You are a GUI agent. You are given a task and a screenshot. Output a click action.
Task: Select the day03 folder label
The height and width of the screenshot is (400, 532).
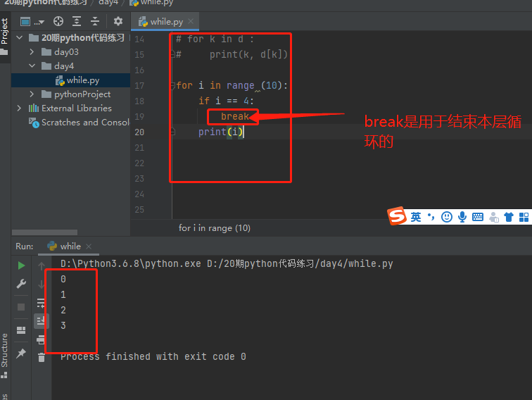click(x=66, y=52)
